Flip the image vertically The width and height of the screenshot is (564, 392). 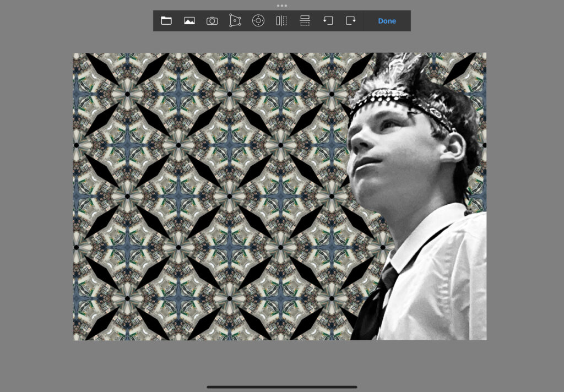point(305,21)
